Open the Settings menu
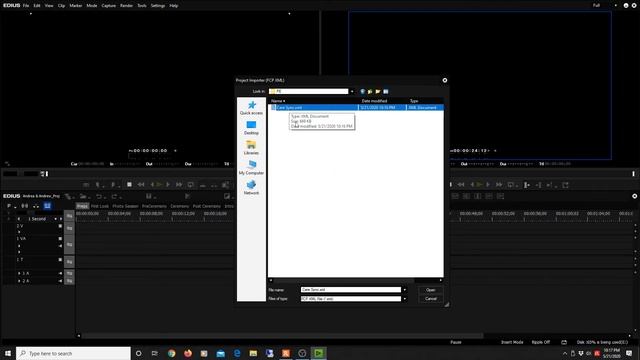This screenshot has height=360, width=640. coord(158,6)
